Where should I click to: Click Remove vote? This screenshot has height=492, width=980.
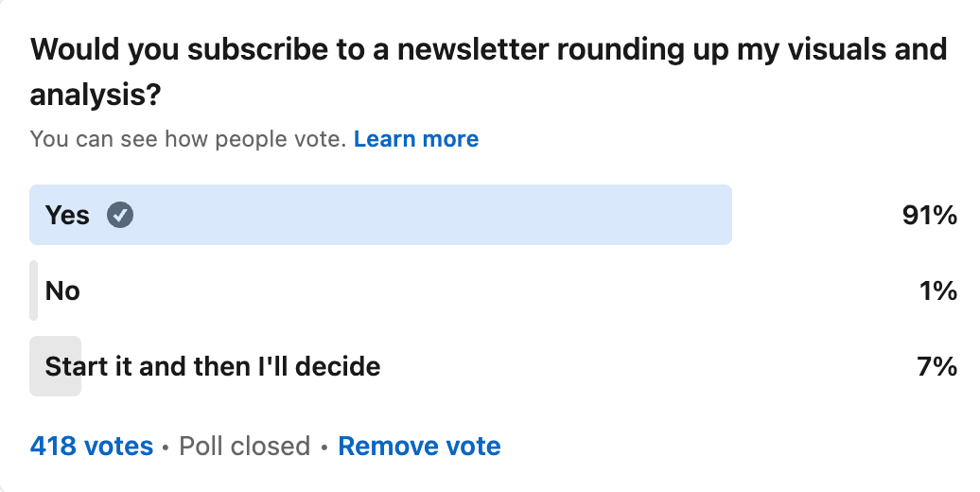[419, 446]
